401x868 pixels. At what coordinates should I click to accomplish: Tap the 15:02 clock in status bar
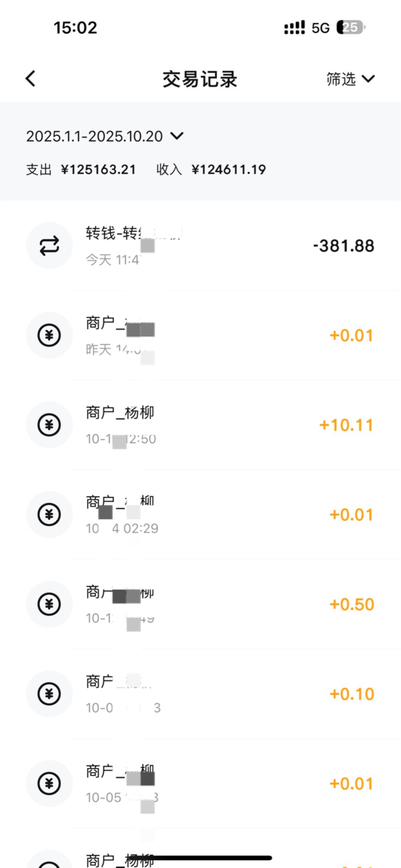coord(75,28)
